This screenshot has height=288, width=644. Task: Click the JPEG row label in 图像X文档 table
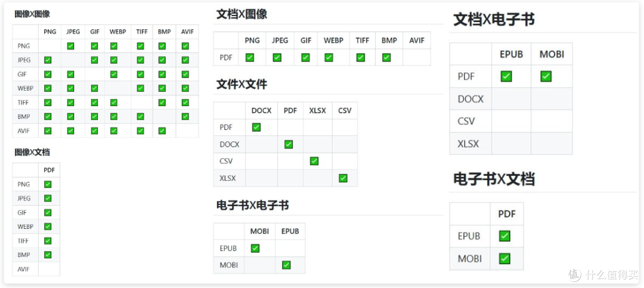[24, 199]
